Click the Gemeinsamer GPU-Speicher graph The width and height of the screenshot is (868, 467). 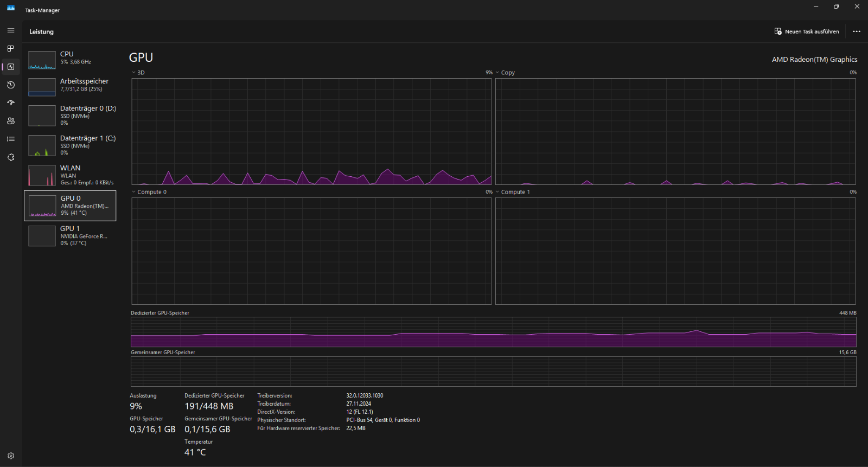click(494, 372)
